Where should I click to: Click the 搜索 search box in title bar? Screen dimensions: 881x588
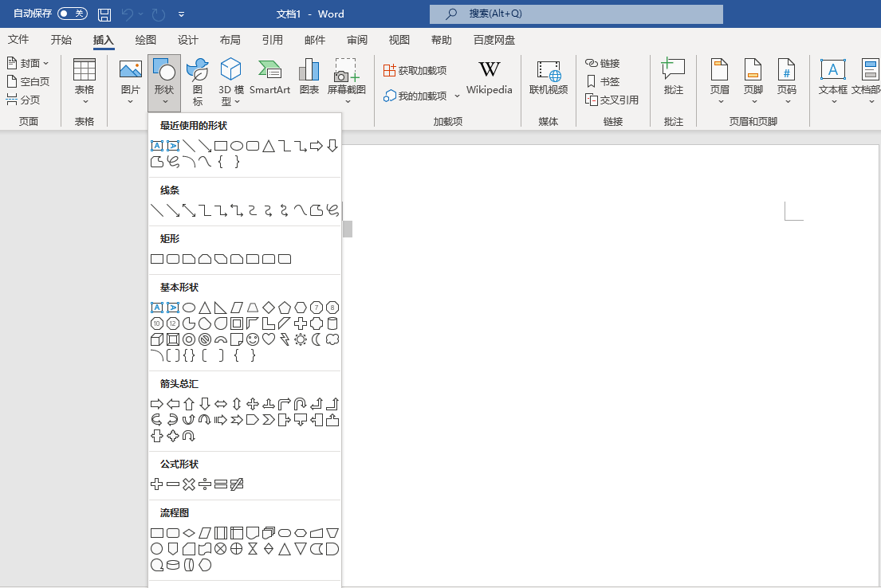coord(576,14)
